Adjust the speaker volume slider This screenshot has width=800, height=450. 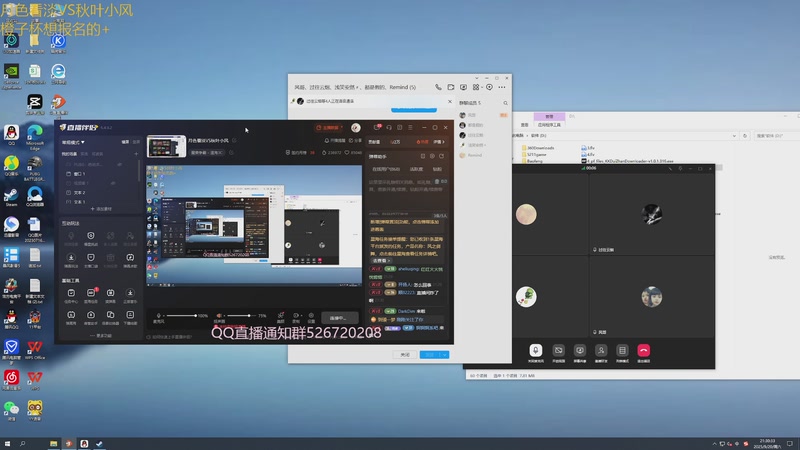pos(242,316)
